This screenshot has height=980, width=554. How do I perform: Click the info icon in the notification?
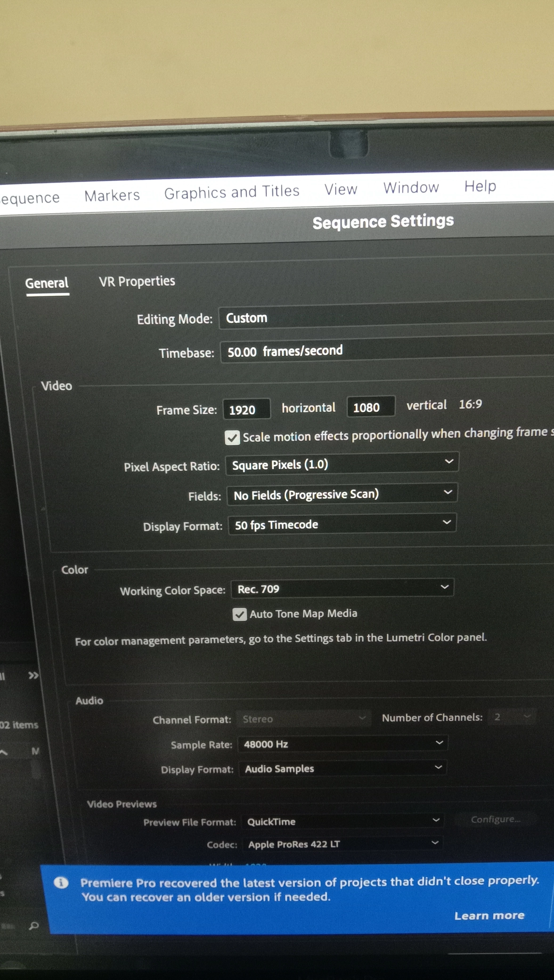[x=61, y=882]
